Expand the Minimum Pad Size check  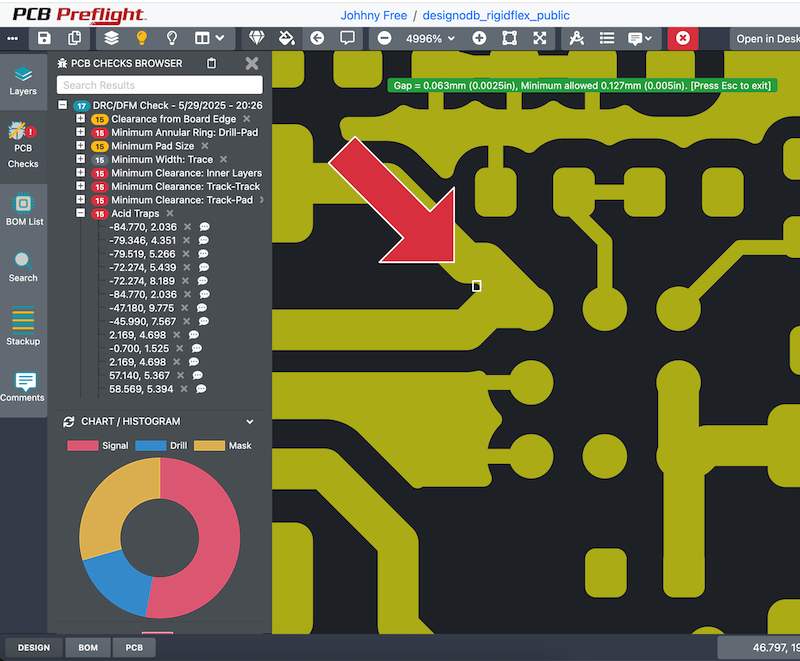point(80,145)
